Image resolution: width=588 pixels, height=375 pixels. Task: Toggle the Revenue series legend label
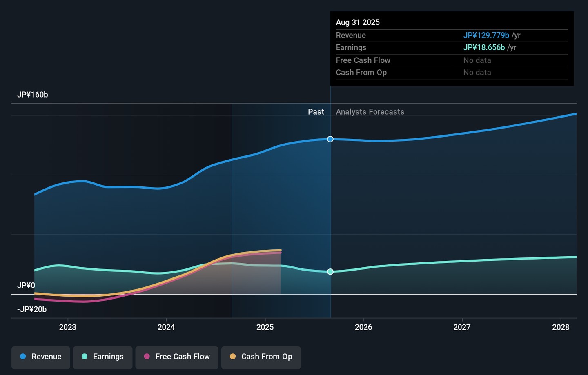46,357
